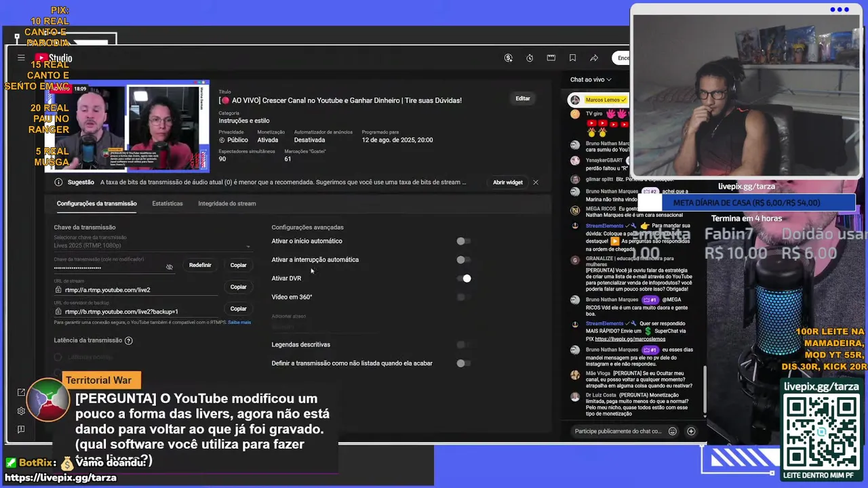868x488 pixels.
Task: Click the chat message input field
Action: (618, 431)
